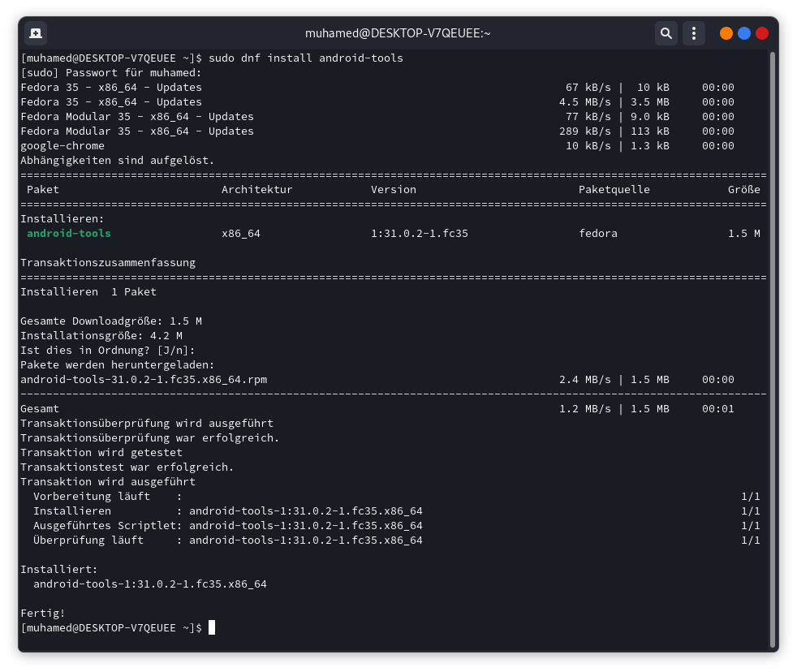Click "Transaktionsüberprüfung war erfolgreich."
The height and width of the screenshot is (672, 797).
(150, 438)
